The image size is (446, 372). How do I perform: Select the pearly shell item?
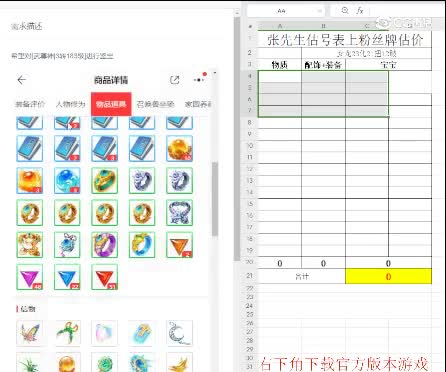[x=104, y=333]
